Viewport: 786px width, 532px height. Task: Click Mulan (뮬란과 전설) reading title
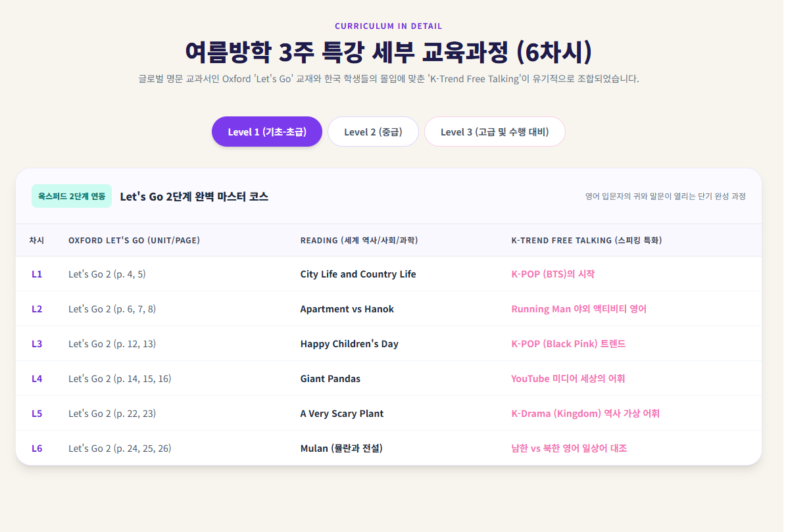tap(341, 448)
